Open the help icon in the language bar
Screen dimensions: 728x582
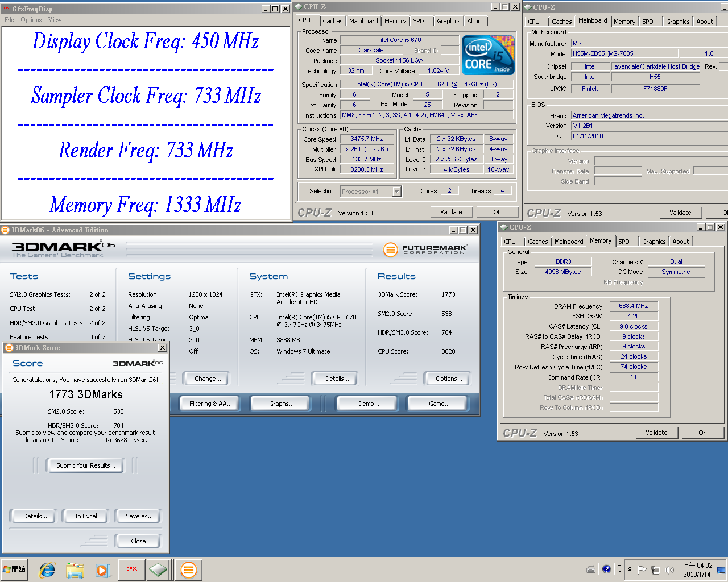click(x=606, y=569)
